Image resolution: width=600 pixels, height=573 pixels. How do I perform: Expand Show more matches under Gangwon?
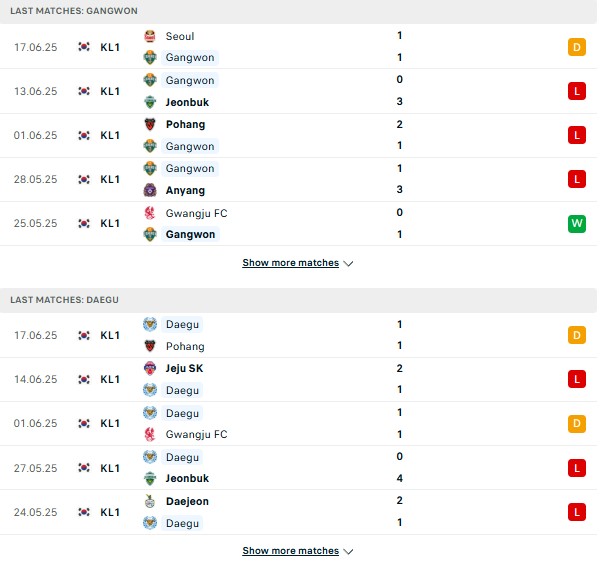click(x=290, y=263)
